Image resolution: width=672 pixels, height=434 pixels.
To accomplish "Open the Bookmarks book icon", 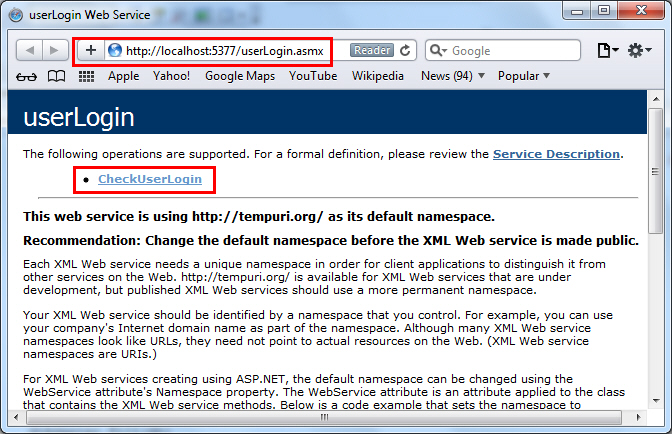I will (x=56, y=76).
